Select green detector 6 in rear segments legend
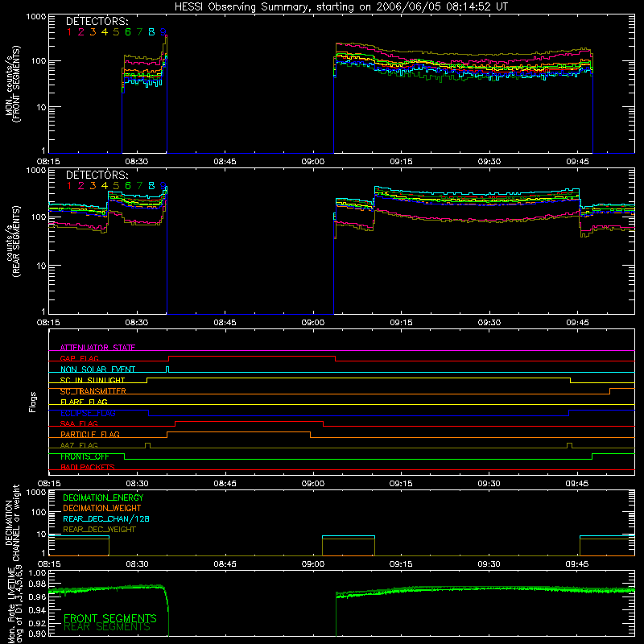 [x=128, y=186]
